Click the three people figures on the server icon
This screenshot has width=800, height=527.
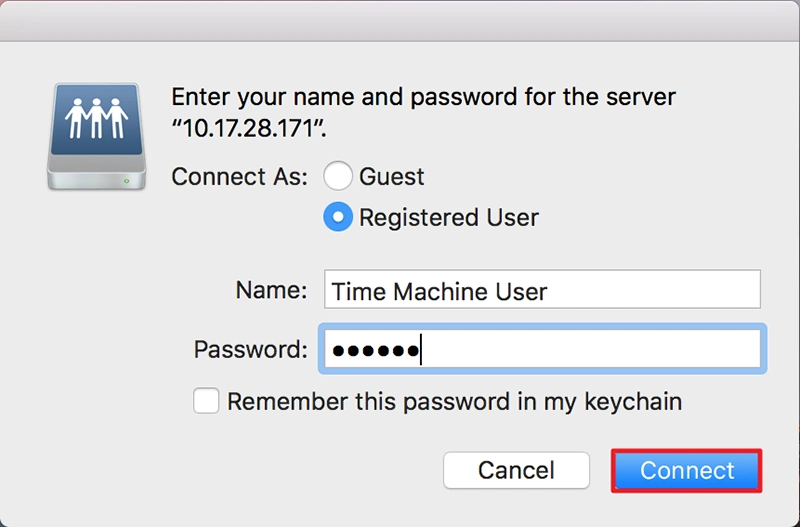pyautogui.click(x=97, y=118)
